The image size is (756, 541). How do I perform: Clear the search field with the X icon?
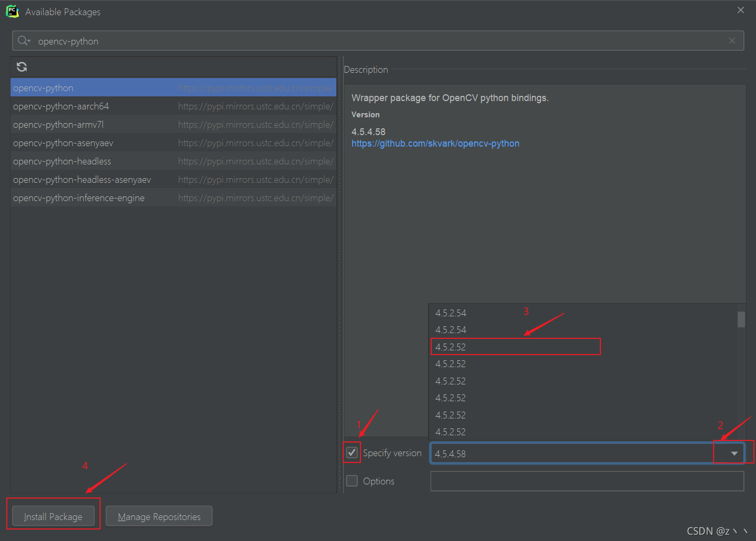tap(732, 41)
